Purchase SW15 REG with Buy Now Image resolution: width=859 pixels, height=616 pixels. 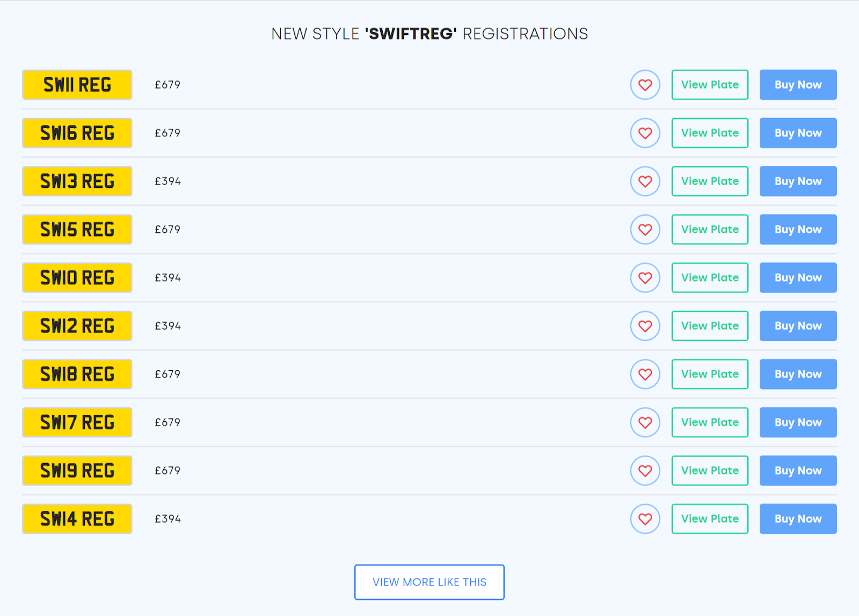pyautogui.click(x=798, y=230)
